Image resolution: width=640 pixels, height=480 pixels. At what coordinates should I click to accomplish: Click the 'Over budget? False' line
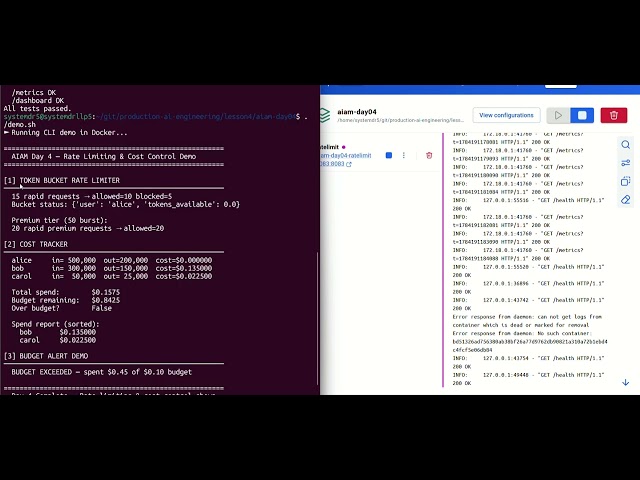(x=62, y=308)
